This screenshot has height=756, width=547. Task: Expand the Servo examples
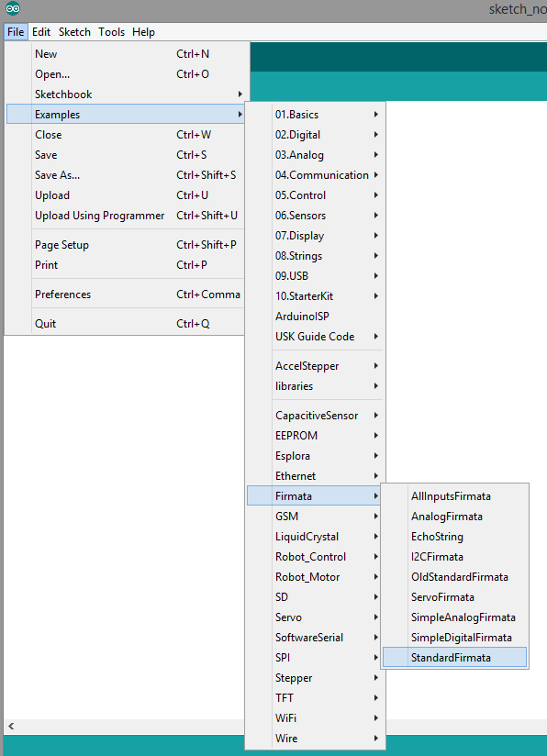point(316,617)
